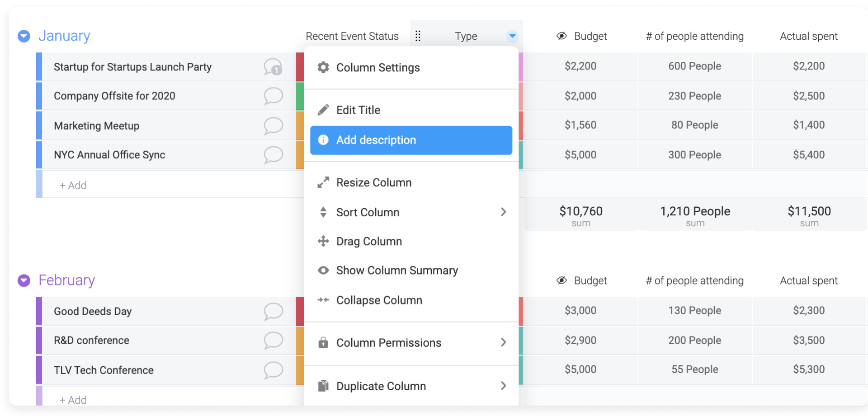
Task: Click + Add below TLV Tech Conference
Action: pyautogui.click(x=72, y=399)
